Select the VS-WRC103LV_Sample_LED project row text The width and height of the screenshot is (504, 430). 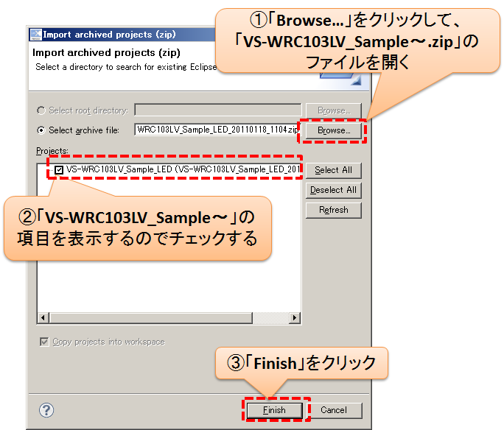pyautogui.click(x=183, y=169)
